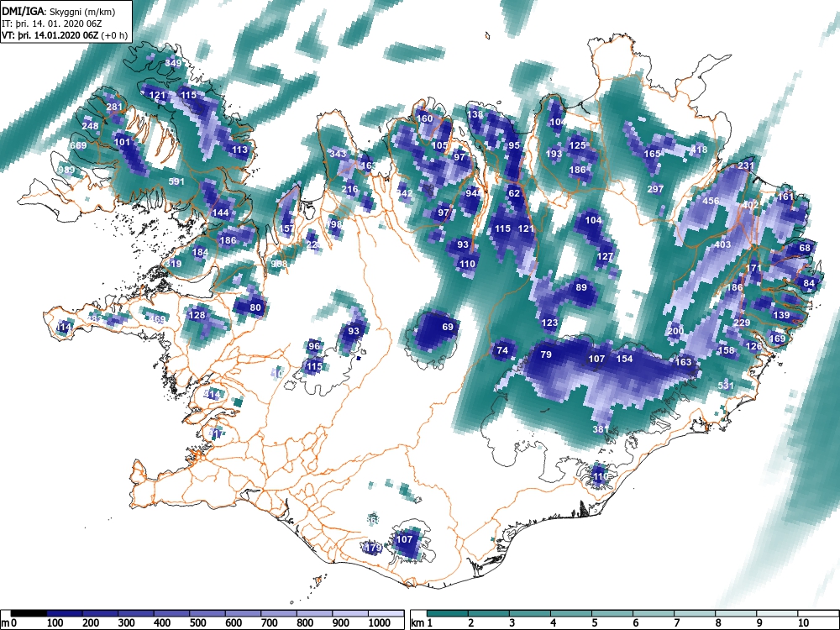Click the '989' visibility value on the map

(x=67, y=170)
